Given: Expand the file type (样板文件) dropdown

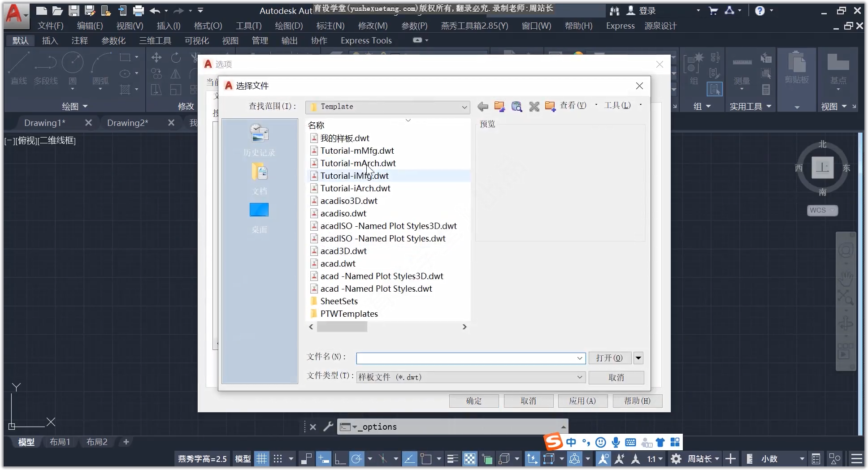Looking at the screenshot, I should coord(580,377).
